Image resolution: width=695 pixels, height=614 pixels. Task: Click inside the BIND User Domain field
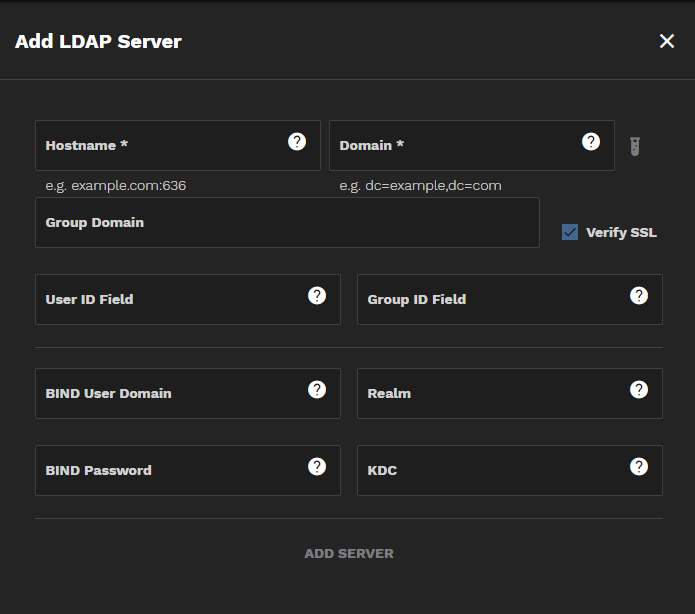tap(170, 394)
